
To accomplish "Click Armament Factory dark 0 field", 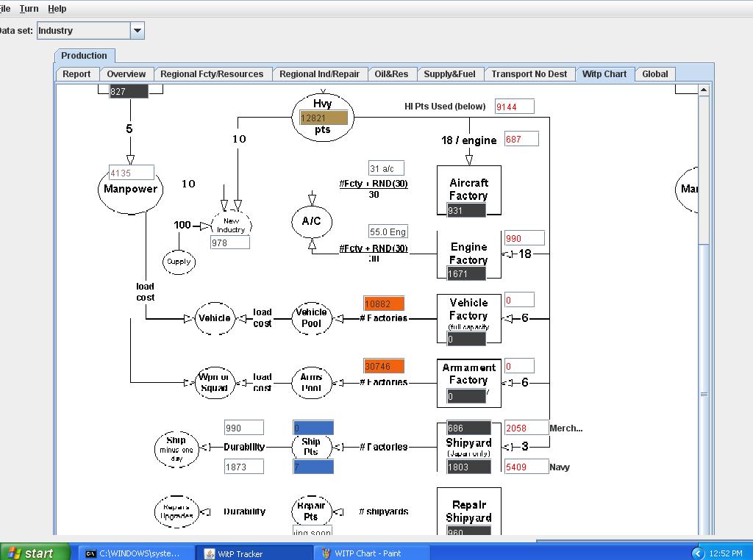I will (x=465, y=396).
